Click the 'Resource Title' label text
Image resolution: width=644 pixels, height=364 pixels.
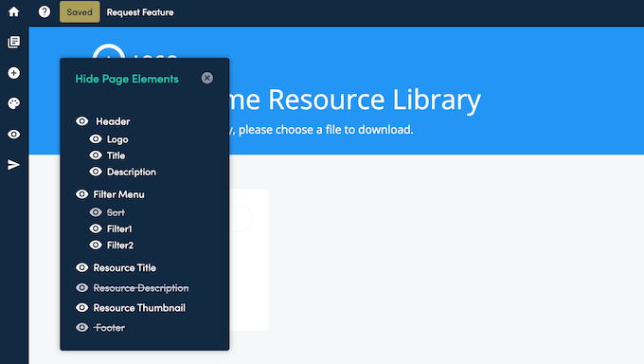tap(124, 267)
